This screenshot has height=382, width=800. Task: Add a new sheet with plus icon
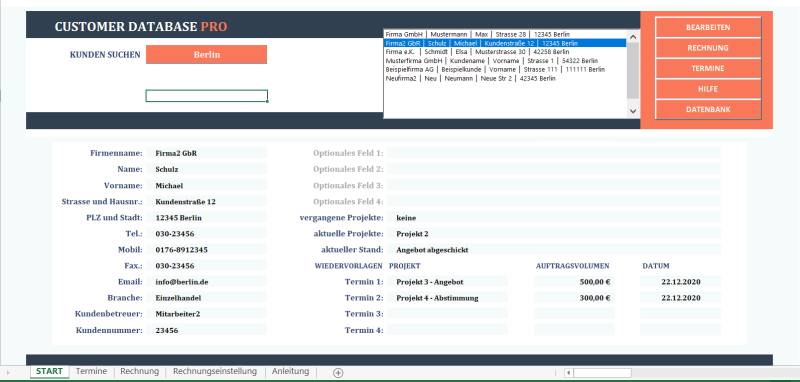point(338,373)
